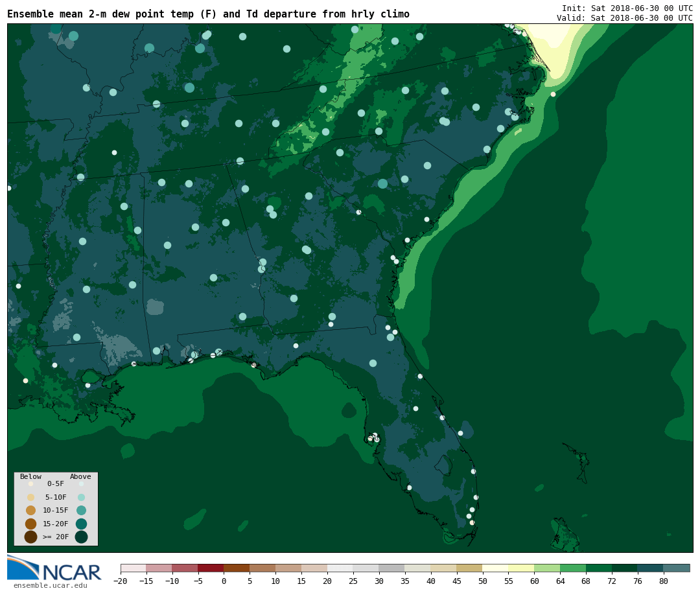Click the "Valid: Sat 2018-06-30 00 UTC" line
The image size is (700, 593).
click(x=625, y=18)
